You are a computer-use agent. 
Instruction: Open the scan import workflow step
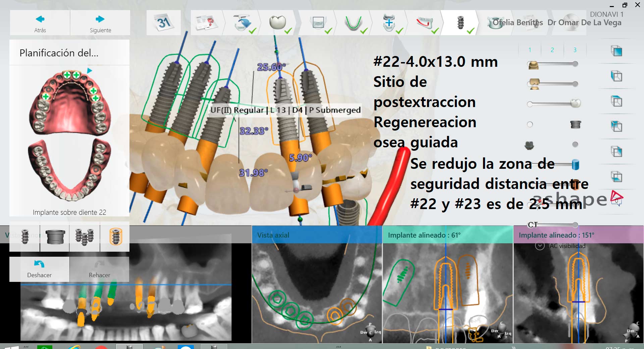[x=242, y=23]
